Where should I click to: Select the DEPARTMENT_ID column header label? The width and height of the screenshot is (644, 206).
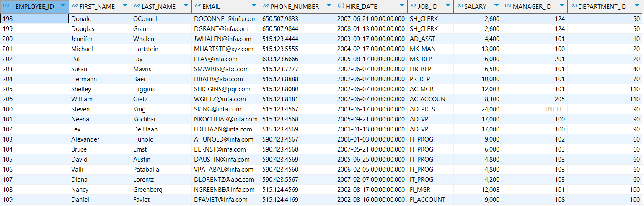[603, 7]
